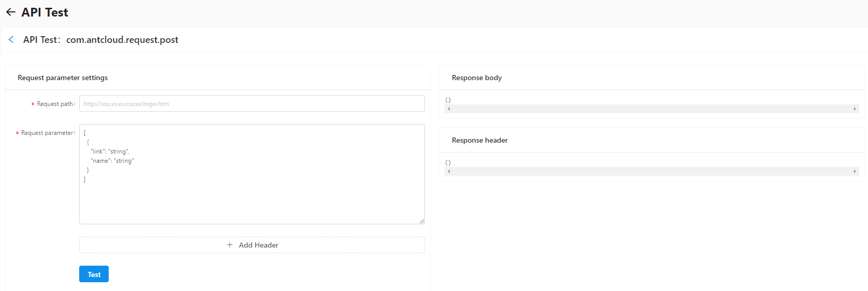Click the back arrow beside API Test title
The width and height of the screenshot is (868, 291).
10,12
